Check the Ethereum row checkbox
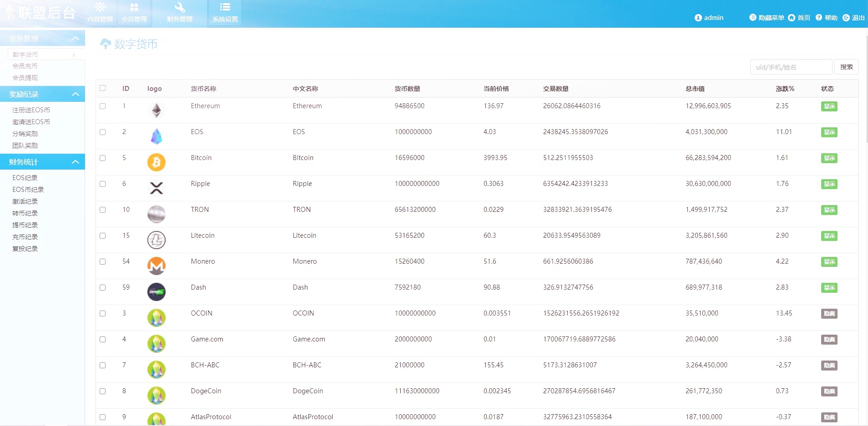Screen dimensions: 868x426 102,106
